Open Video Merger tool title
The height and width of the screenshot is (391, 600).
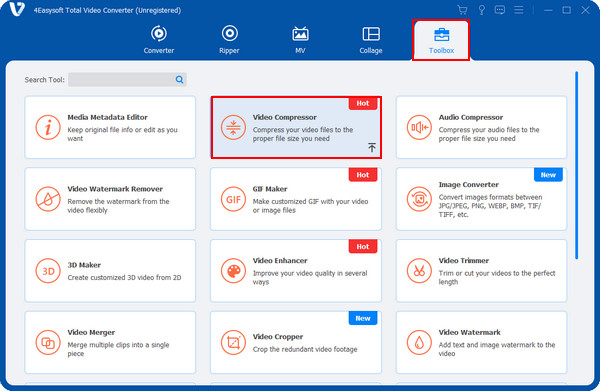point(91,332)
